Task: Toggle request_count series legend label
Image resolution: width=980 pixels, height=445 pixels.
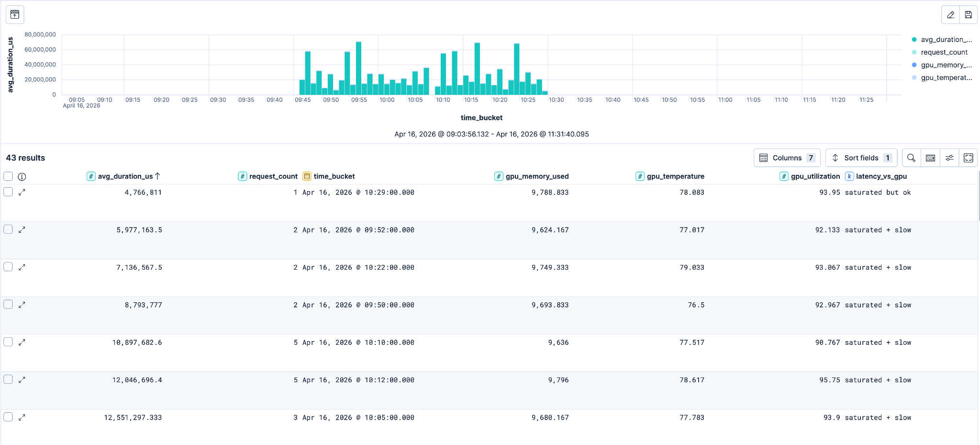Action: (x=944, y=52)
